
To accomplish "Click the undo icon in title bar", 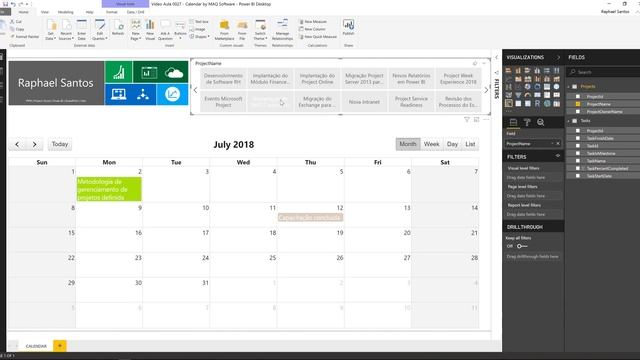I will click(x=13, y=4).
